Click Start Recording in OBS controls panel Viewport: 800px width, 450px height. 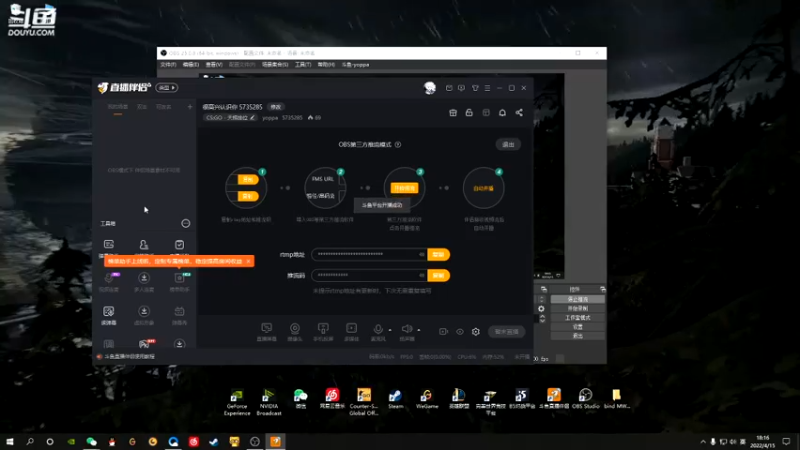(578, 309)
